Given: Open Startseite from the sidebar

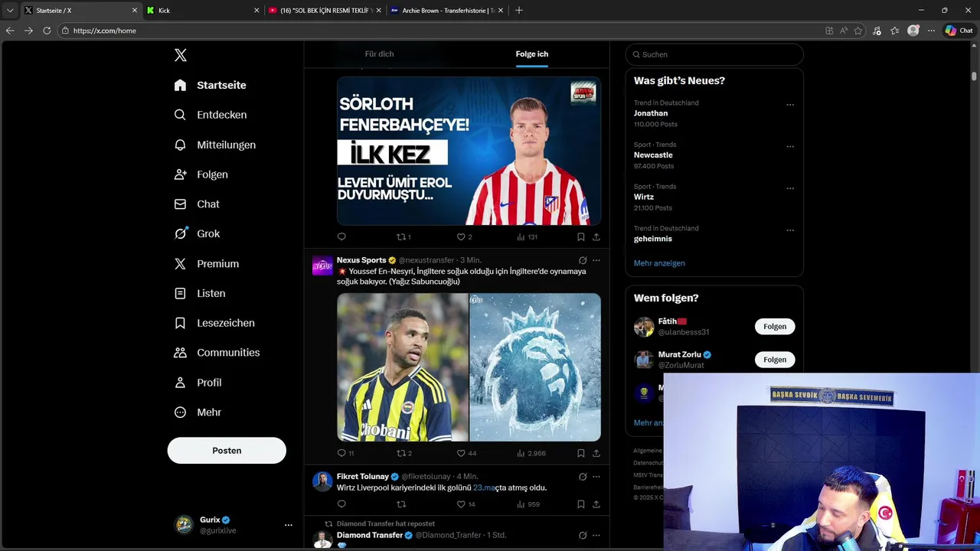Looking at the screenshot, I should pos(211,85).
